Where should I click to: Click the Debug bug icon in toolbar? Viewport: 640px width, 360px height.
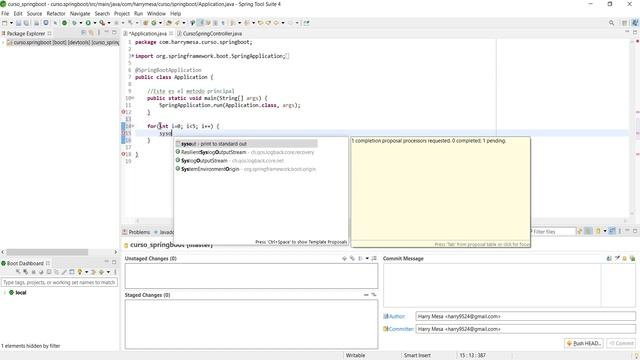tap(74, 23)
